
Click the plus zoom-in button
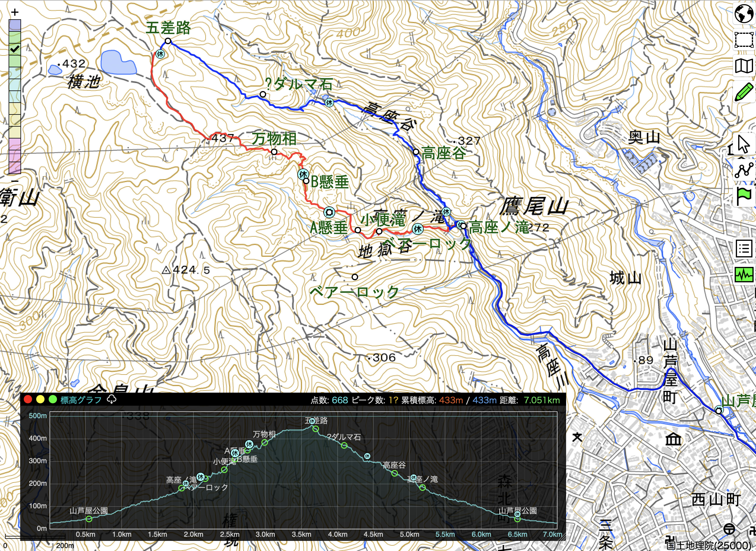point(15,12)
